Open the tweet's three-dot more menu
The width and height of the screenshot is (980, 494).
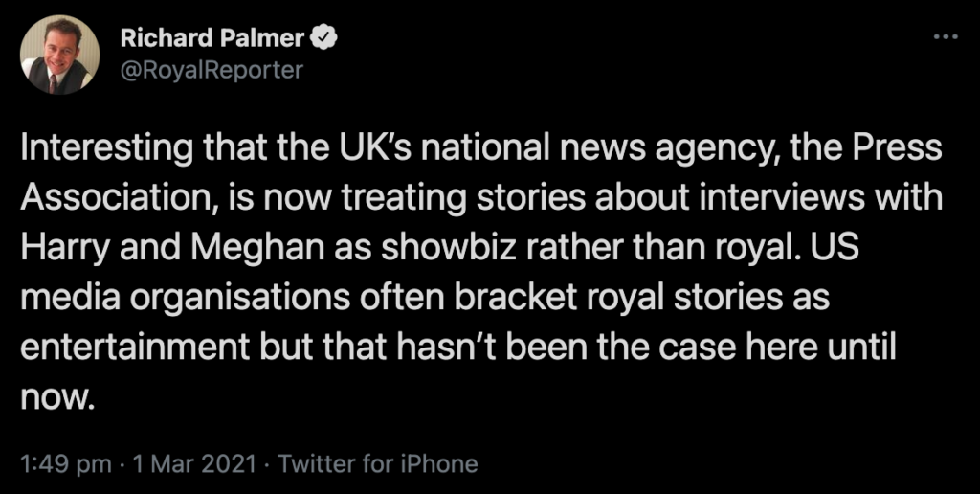945,37
